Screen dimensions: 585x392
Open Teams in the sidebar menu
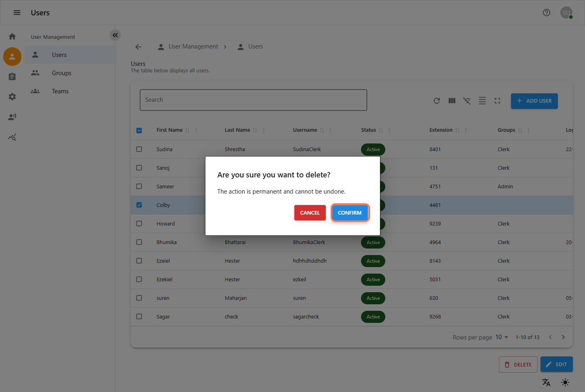[60, 91]
